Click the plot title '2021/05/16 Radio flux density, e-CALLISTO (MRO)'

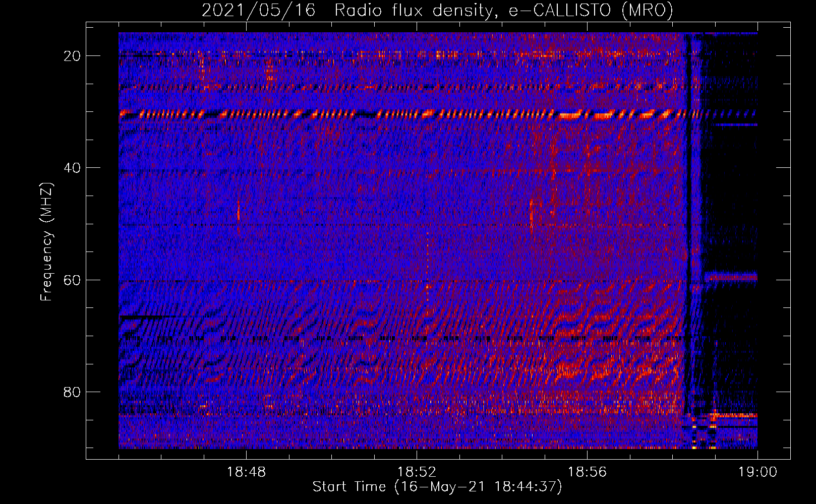[x=437, y=10]
